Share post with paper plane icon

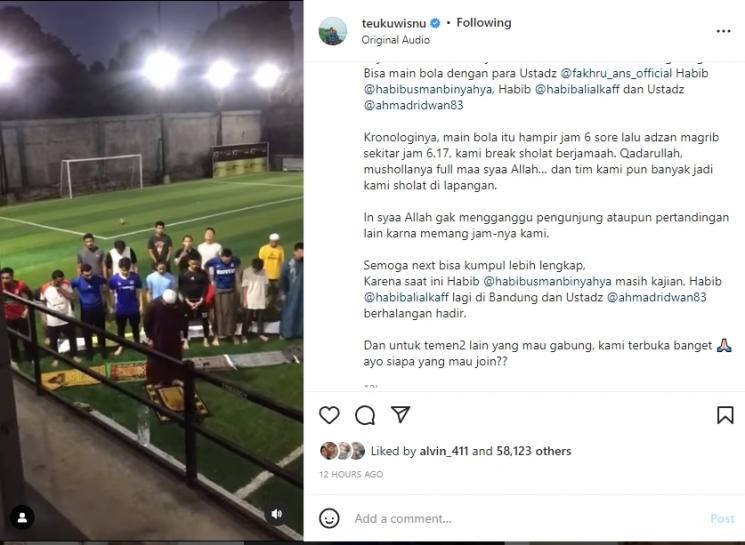click(400, 415)
